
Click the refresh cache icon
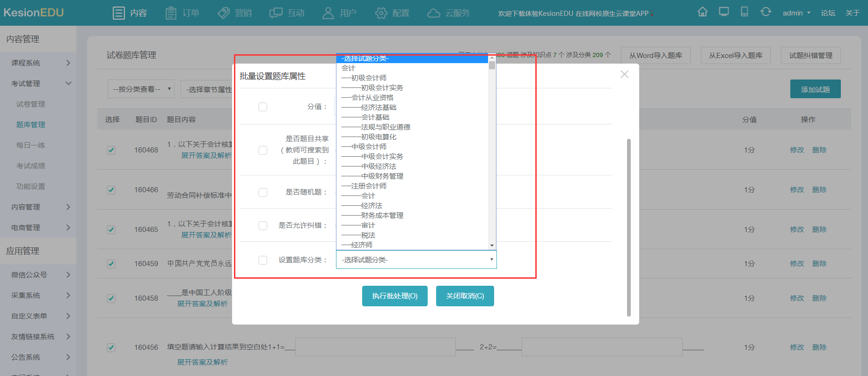click(766, 12)
